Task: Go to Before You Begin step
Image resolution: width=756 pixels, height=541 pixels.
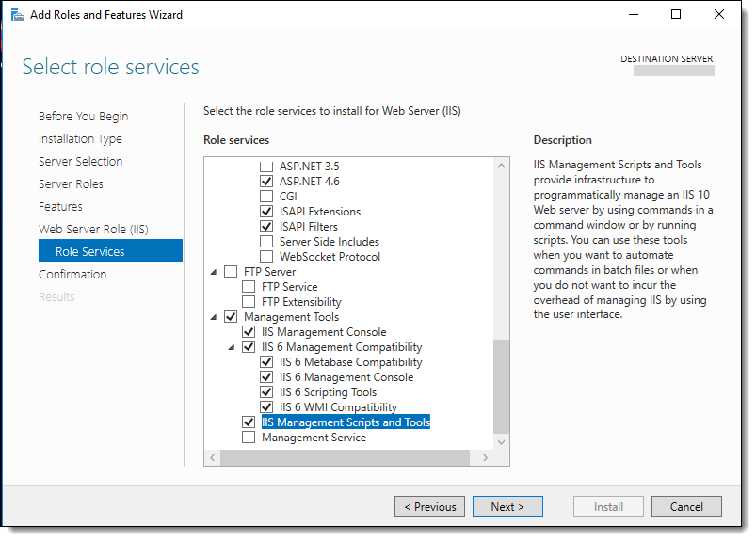Action: coord(84,117)
